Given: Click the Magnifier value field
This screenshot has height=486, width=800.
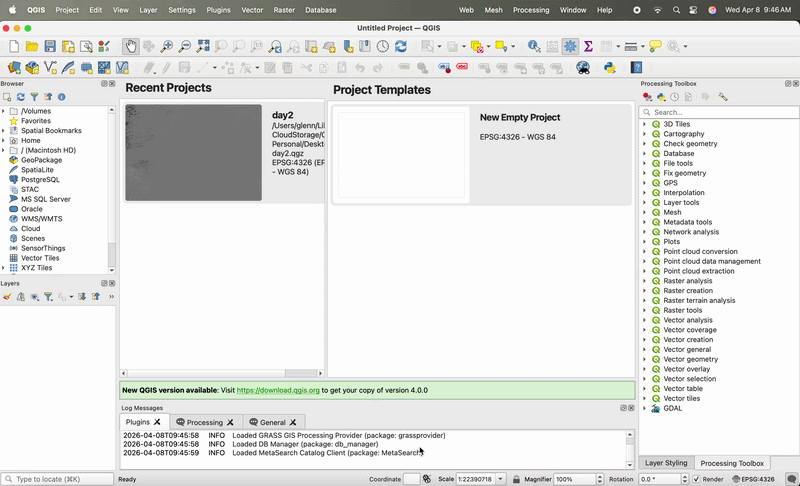Looking at the screenshot, I should point(574,479).
